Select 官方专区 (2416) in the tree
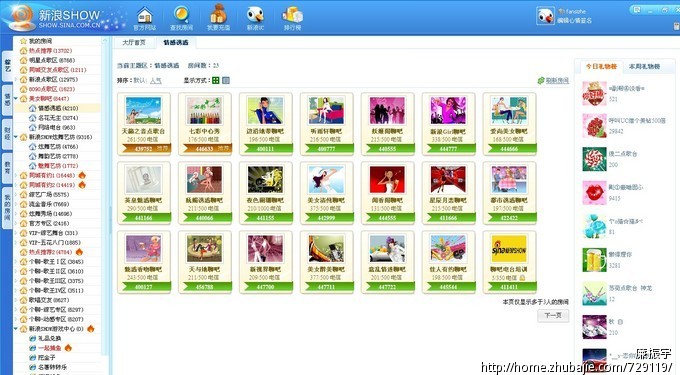The image size is (680, 375). pos(49,223)
